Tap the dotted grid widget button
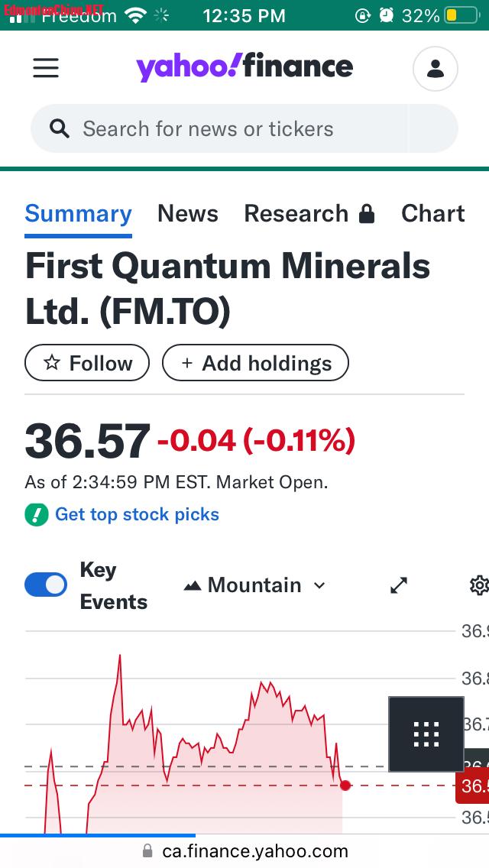 [x=426, y=734]
